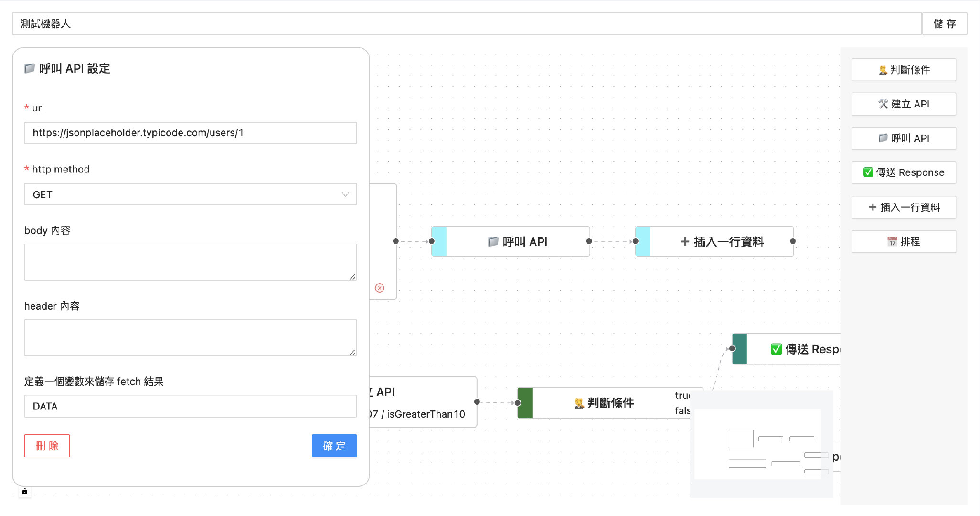Click the green color strip on 判斷條件 node
This screenshot has height=516, width=980.
click(x=525, y=403)
